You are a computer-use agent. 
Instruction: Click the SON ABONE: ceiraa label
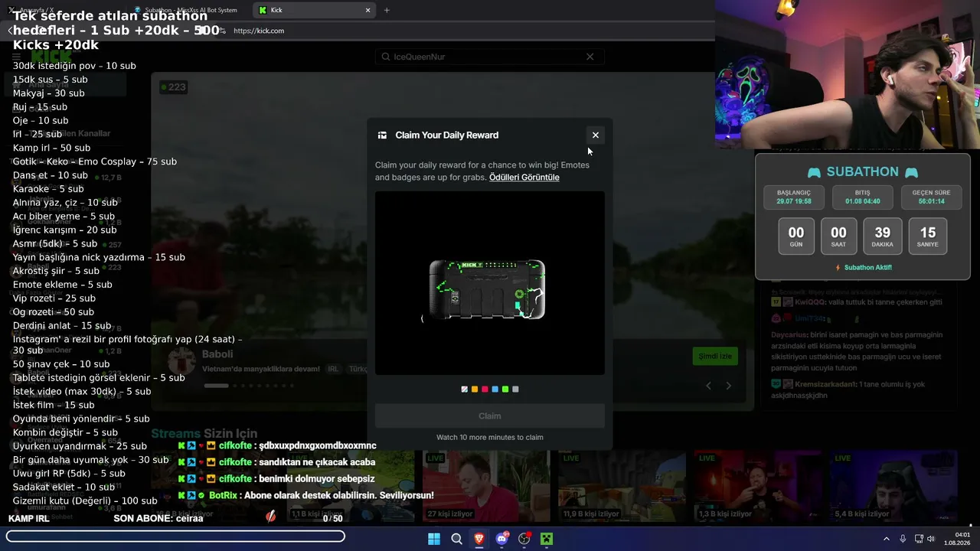[x=158, y=518]
